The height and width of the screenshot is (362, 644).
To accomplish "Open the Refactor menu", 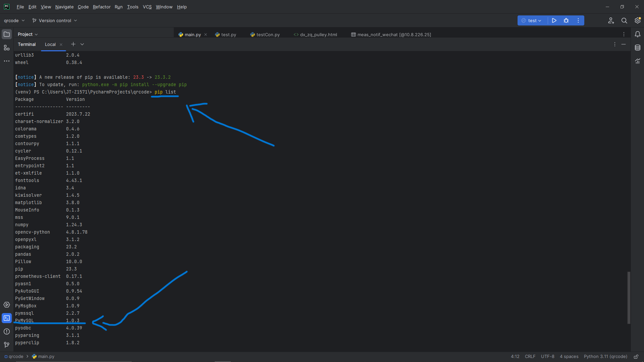I will (x=102, y=7).
